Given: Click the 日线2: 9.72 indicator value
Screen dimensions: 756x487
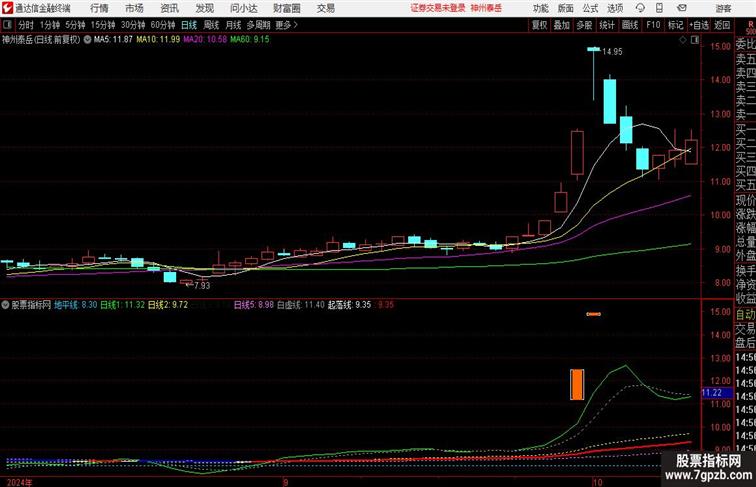Looking at the screenshot, I should 168,305.
